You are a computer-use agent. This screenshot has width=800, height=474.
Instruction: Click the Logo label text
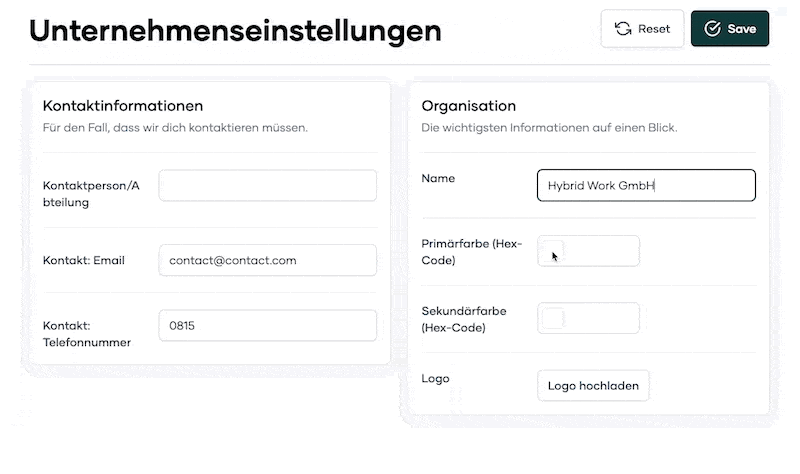[435, 379]
